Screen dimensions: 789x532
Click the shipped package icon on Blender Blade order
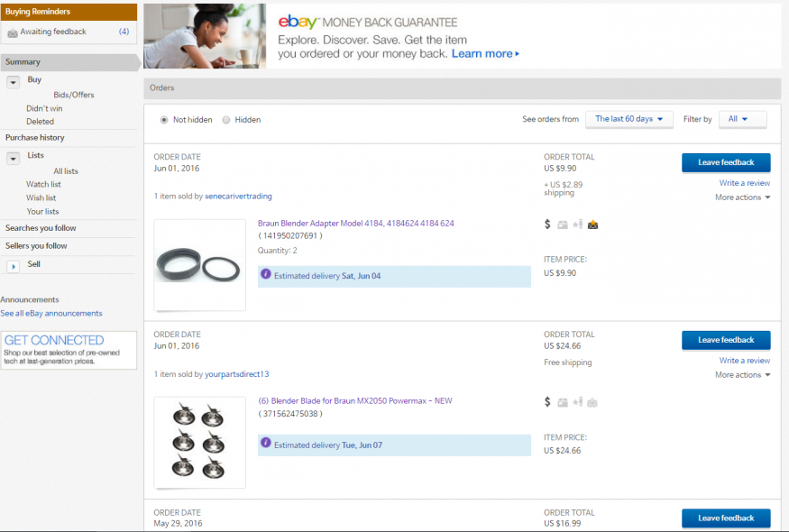(563, 402)
